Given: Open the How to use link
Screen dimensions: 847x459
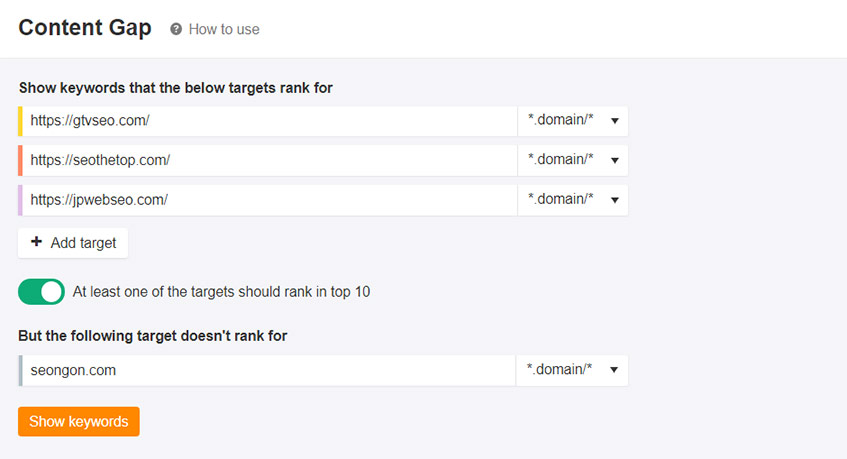Looking at the screenshot, I should coord(224,29).
